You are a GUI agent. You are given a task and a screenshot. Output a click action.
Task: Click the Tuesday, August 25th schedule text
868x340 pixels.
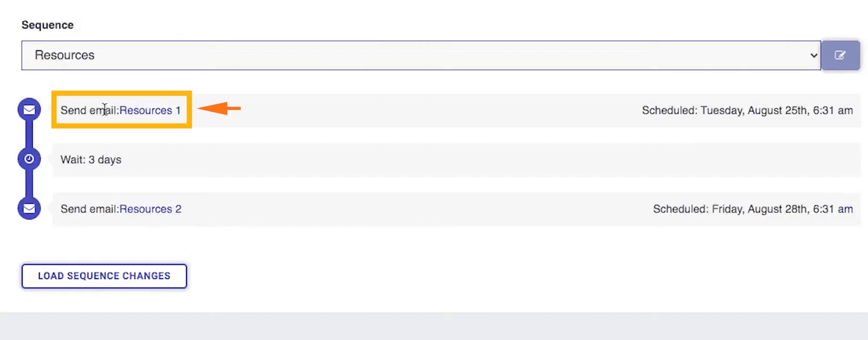click(747, 110)
